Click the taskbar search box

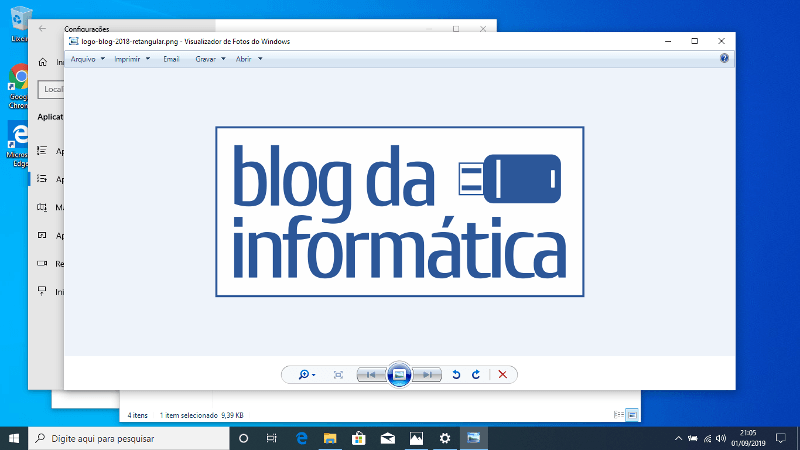click(x=129, y=438)
